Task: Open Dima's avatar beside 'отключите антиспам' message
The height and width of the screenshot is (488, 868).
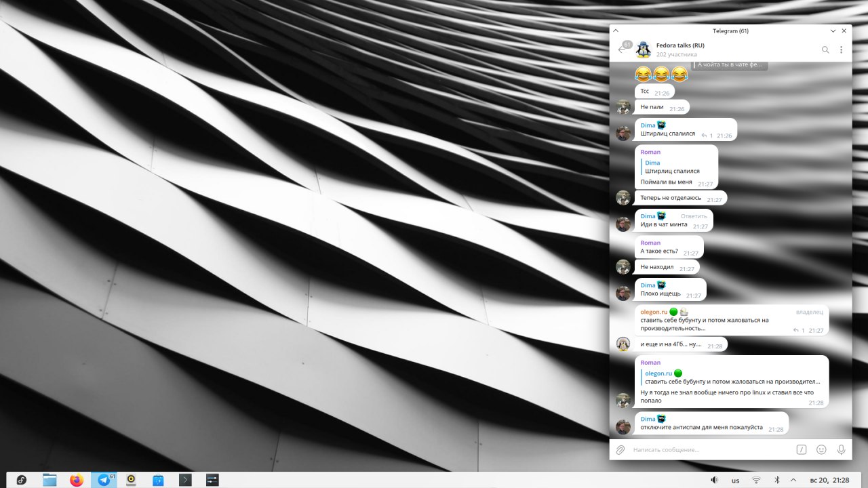Action: tap(623, 427)
